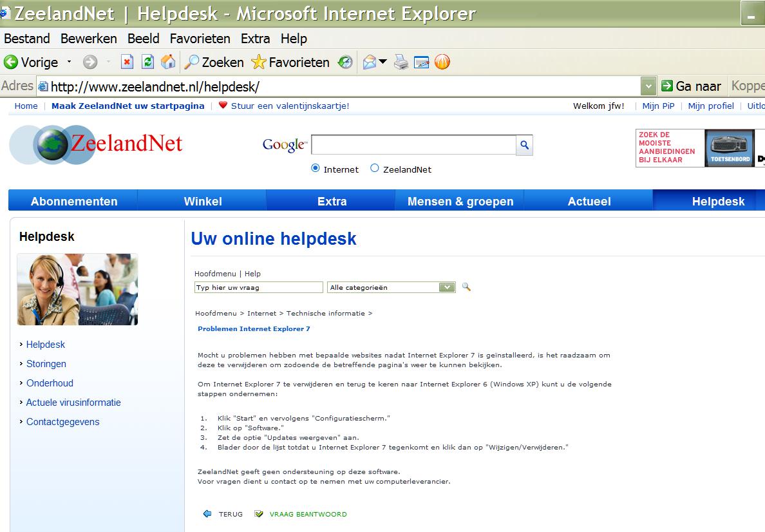Select the Internet radio button
This screenshot has height=532, width=765.
tap(315, 168)
